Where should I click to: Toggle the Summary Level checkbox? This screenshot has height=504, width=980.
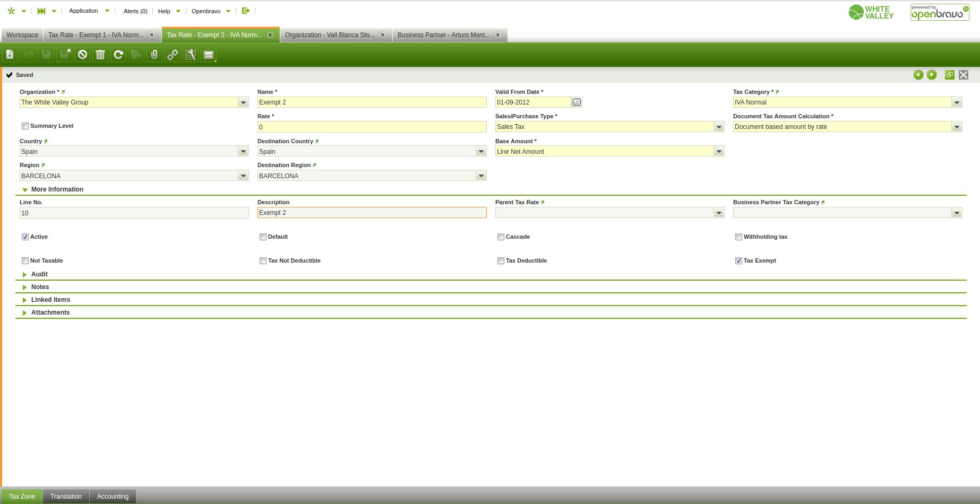pos(25,126)
